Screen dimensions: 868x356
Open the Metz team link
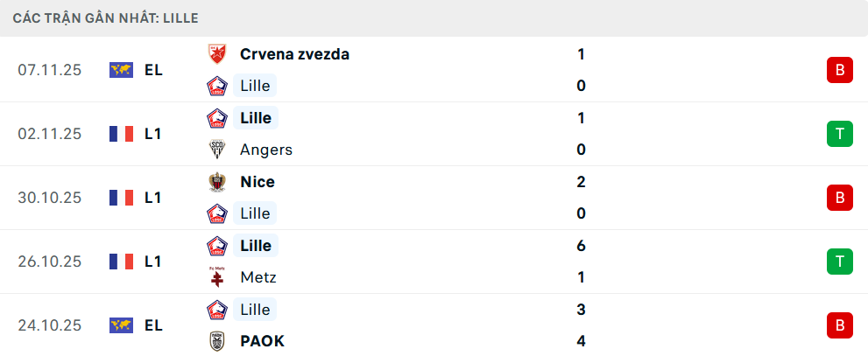click(x=258, y=277)
